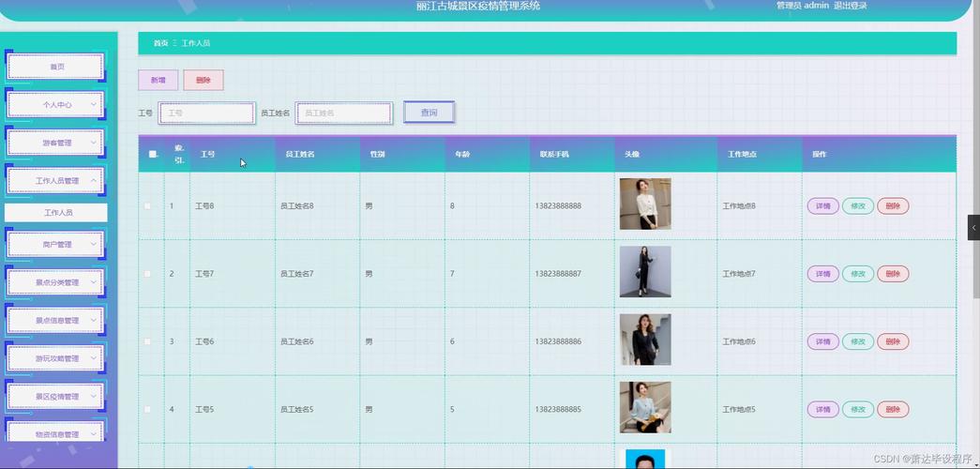
Task: Expand the 景区疫情管理 sidebar menu
Action: (x=56, y=397)
